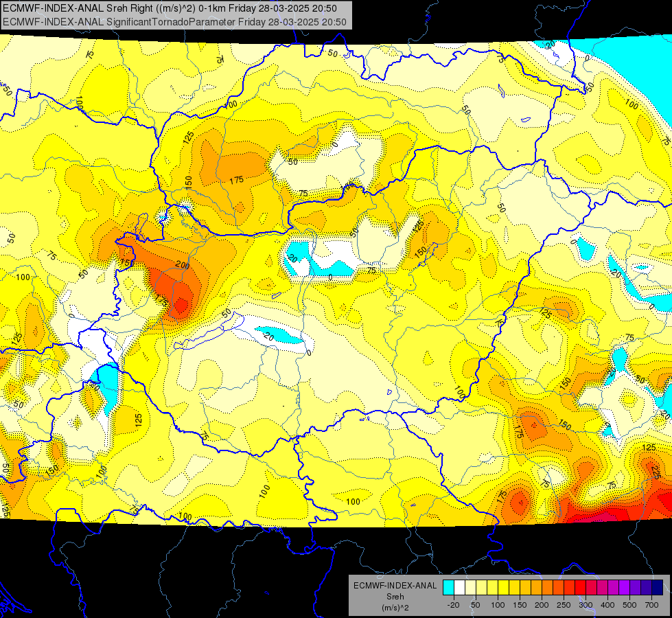Image resolution: width=672 pixels, height=618 pixels.
Task: Select the dark navy legend color box
Action: tap(657, 588)
